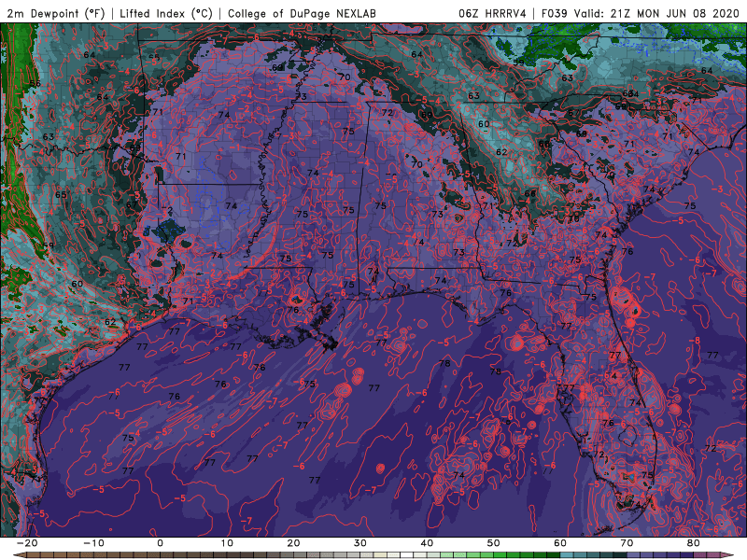The height and width of the screenshot is (560, 747).
Task: Click the '2m Dewpoint (°F)' title label
Action: (56, 13)
